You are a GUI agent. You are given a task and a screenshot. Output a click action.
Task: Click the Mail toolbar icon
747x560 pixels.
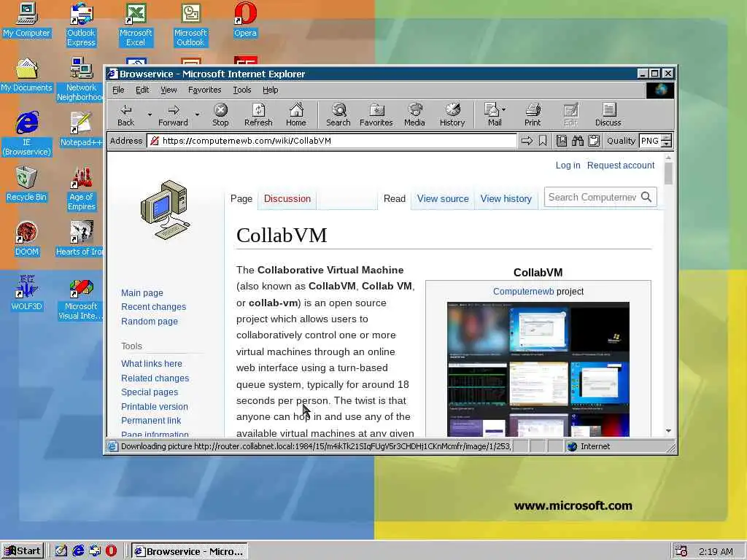coord(492,114)
